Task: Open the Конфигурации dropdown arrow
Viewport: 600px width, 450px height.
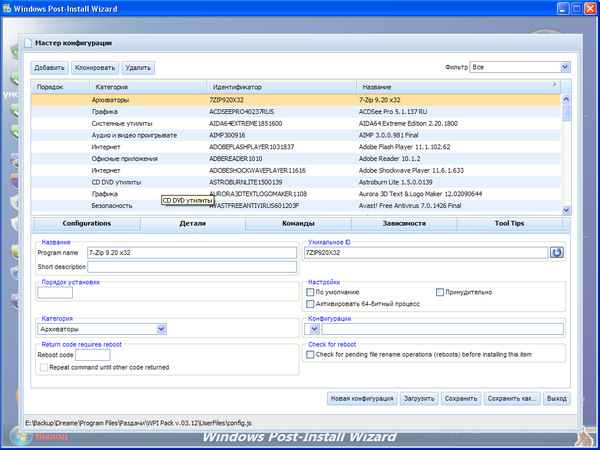Action: tap(312, 328)
